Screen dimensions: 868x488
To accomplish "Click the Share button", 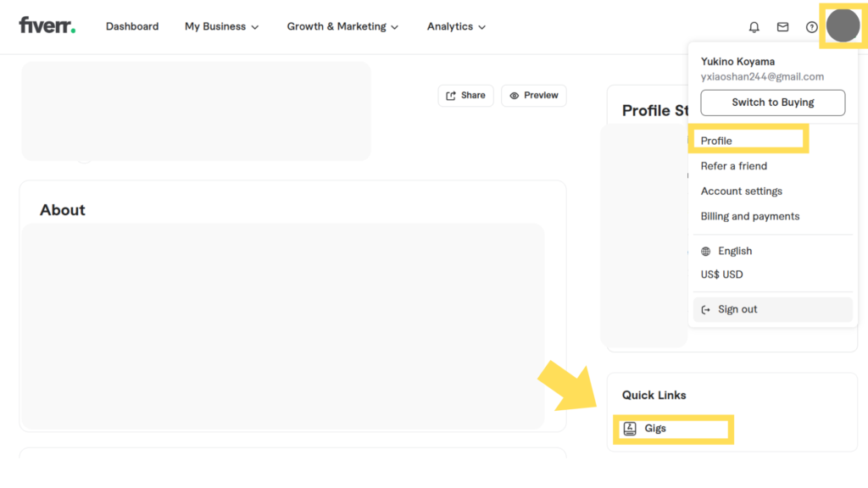I will pyautogui.click(x=465, y=96).
